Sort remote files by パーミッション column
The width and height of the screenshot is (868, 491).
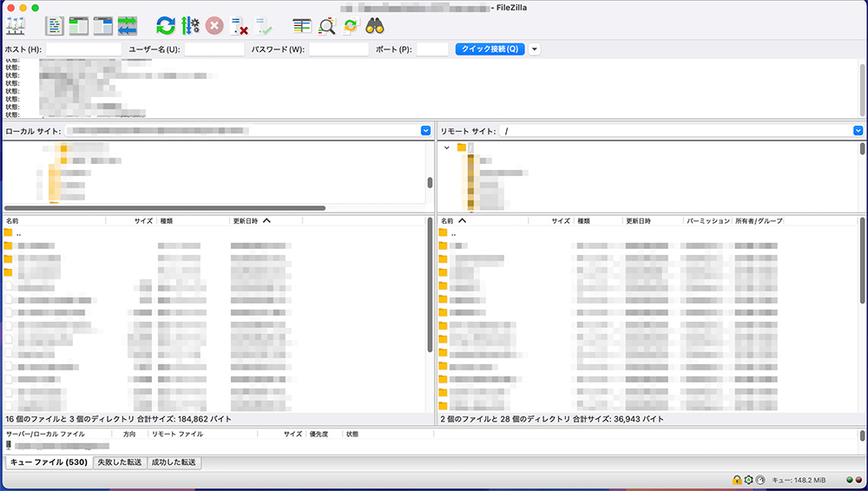pyautogui.click(x=707, y=221)
